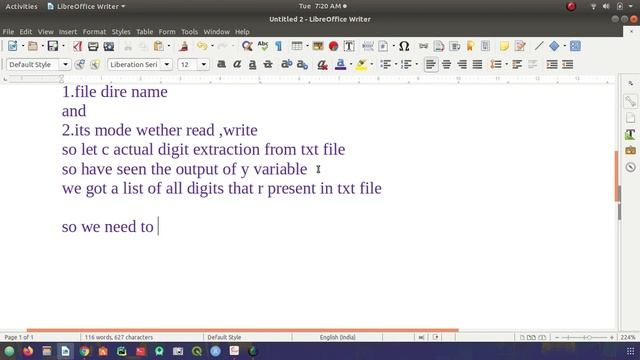The width and height of the screenshot is (640, 360).
Task: Toggle Formatting Marks pilcrow icon
Action: pos(278,46)
